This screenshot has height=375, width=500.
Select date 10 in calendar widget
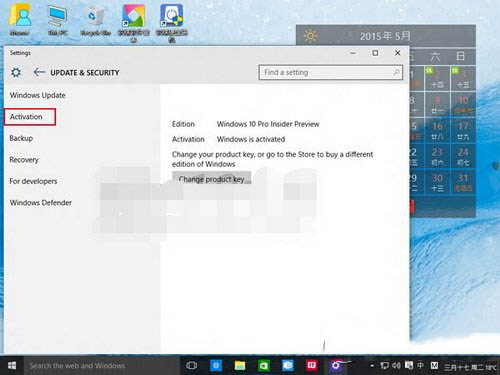click(x=463, y=104)
